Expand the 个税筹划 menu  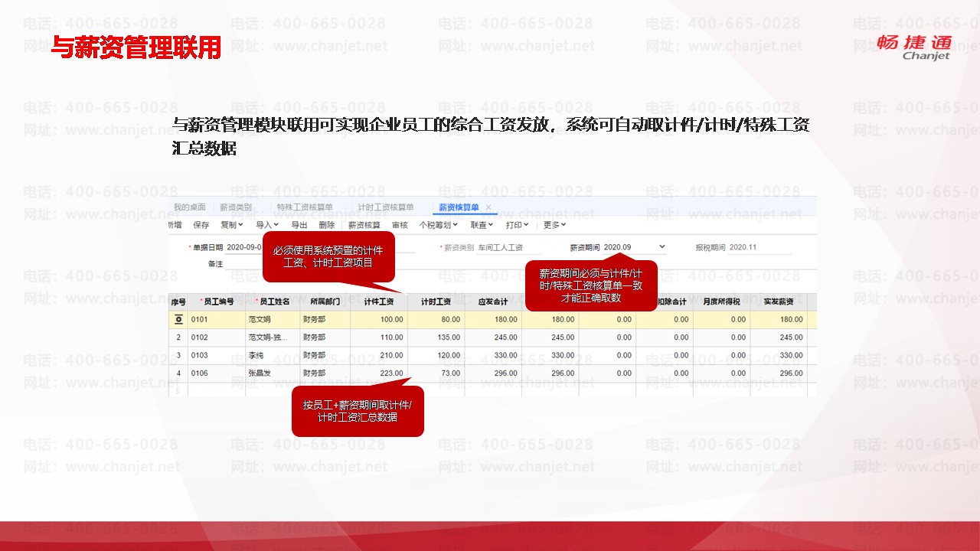click(438, 225)
